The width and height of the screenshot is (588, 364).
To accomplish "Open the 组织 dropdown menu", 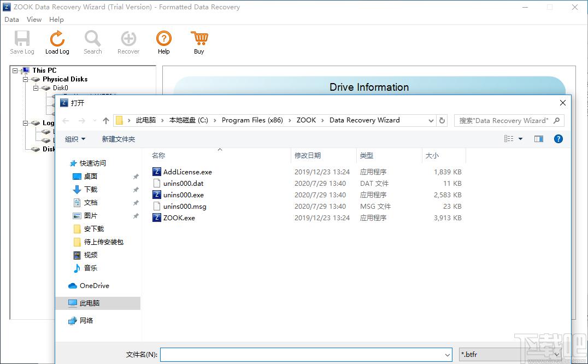I will coord(75,139).
